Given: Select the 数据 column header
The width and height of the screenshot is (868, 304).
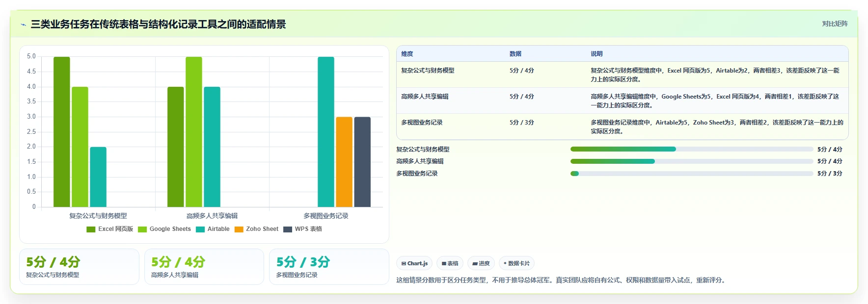Looking at the screenshot, I should point(515,54).
